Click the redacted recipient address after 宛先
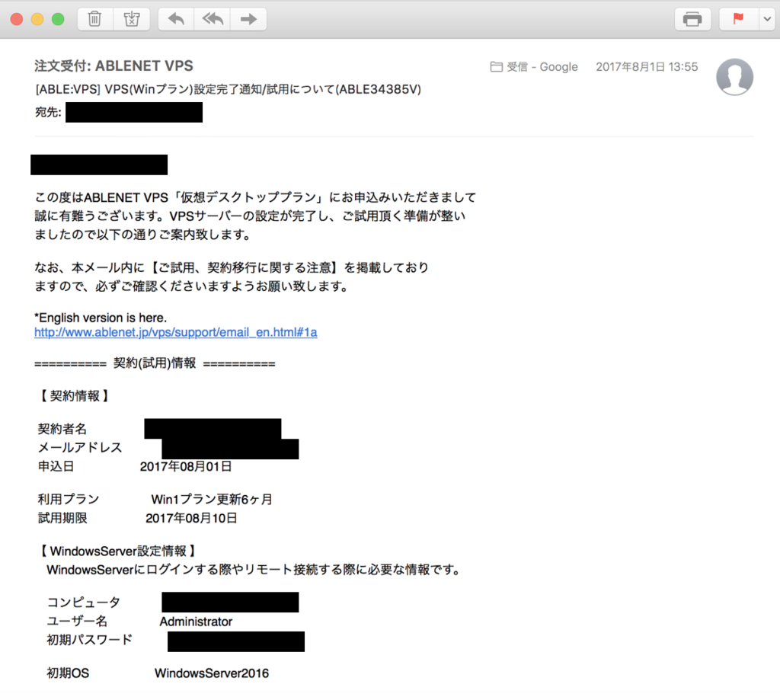The image size is (780, 700). [x=134, y=112]
